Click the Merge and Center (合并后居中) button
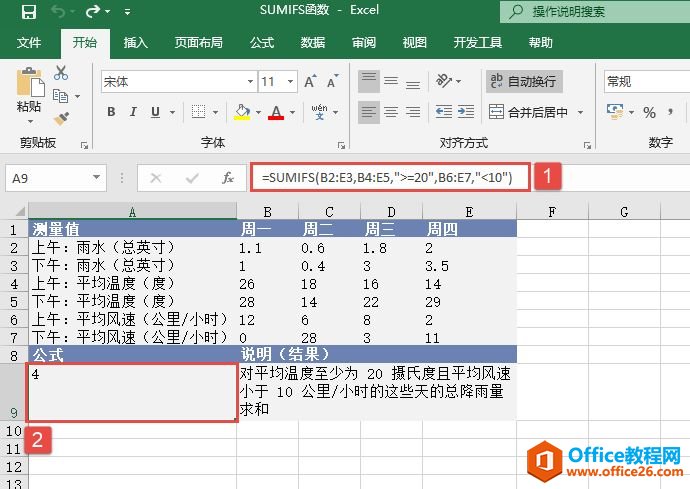The height and width of the screenshot is (489, 690). (529, 112)
